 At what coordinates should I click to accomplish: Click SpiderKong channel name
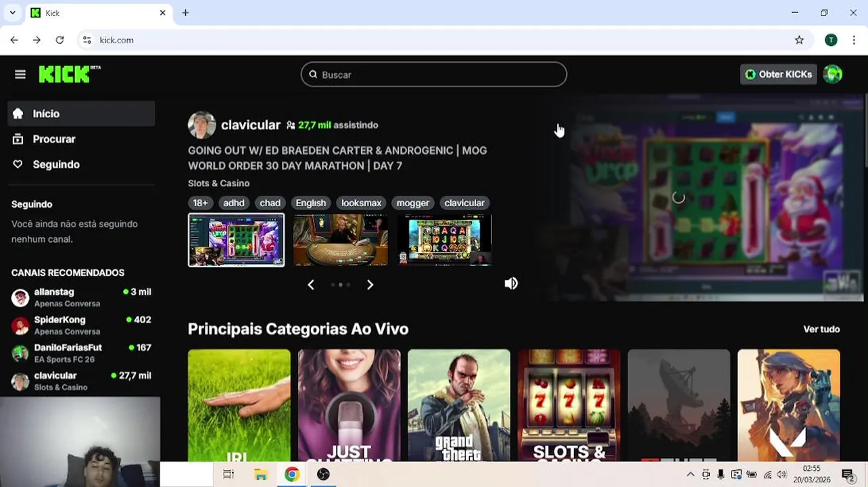pyautogui.click(x=60, y=320)
